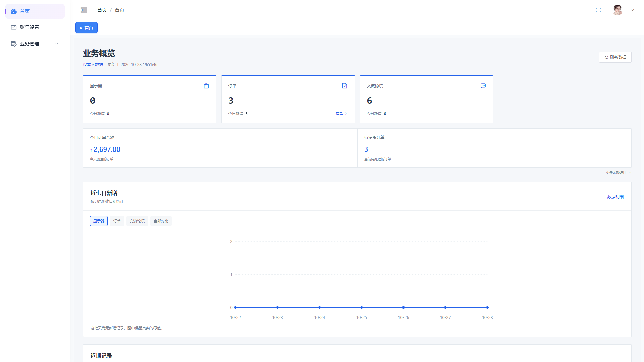Click the refresh icon in 刷新数据 button
Viewport: 644px width, 362px height.
point(606,57)
